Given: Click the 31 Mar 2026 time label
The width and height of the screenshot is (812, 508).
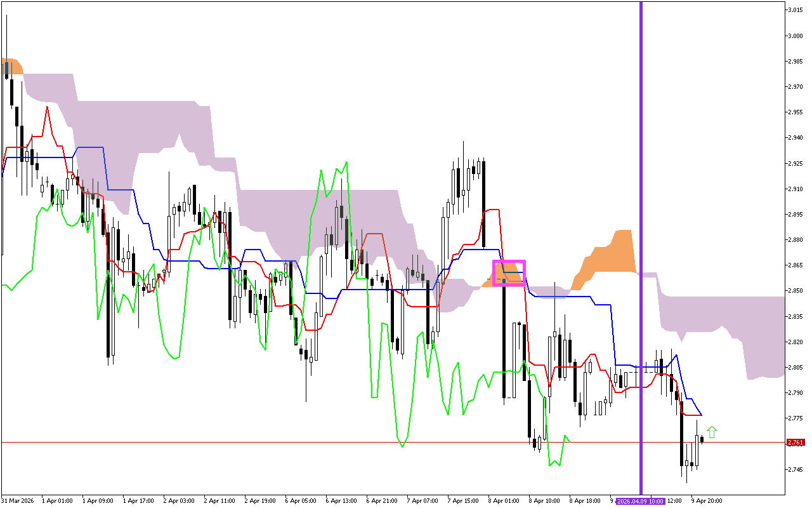Looking at the screenshot, I should point(18,500).
